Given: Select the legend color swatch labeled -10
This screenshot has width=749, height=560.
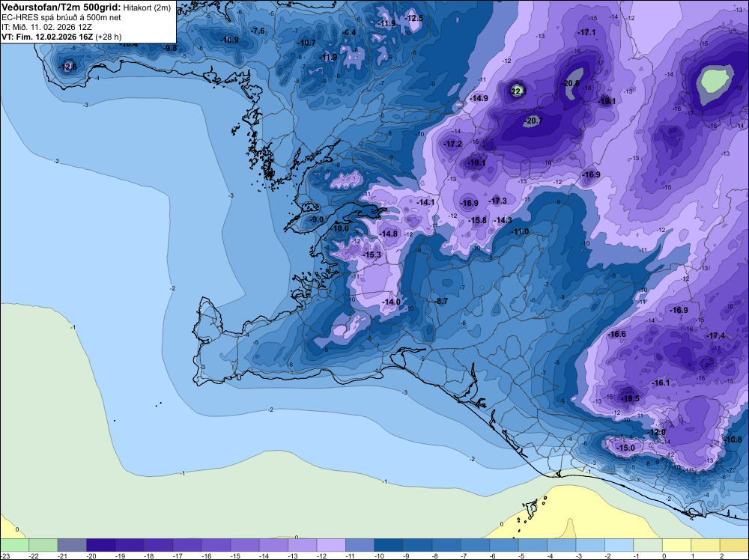Looking at the screenshot, I should click(x=389, y=545).
